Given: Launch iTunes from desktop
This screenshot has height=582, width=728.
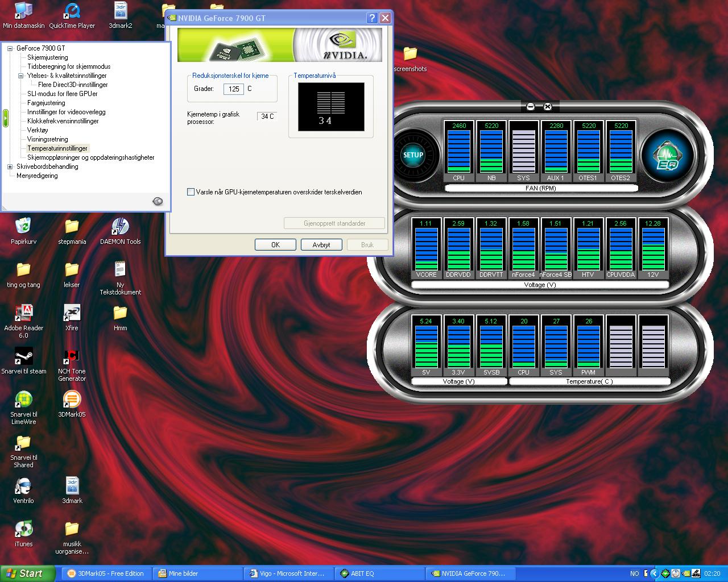Looking at the screenshot, I should [x=23, y=534].
